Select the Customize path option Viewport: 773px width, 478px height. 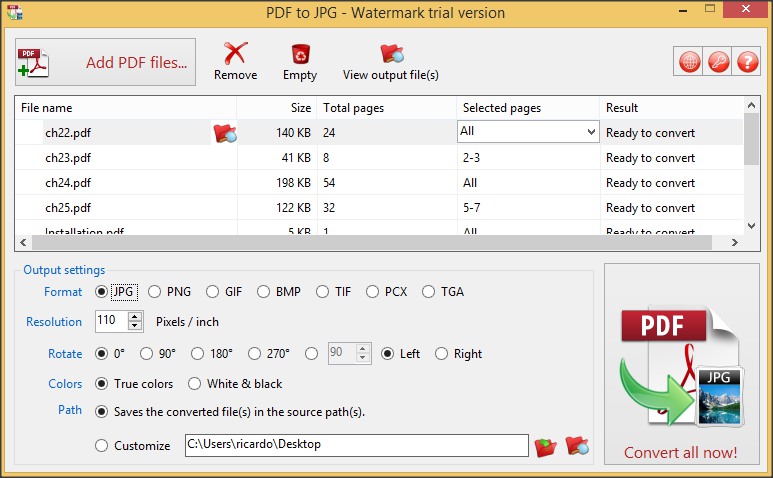click(x=102, y=446)
